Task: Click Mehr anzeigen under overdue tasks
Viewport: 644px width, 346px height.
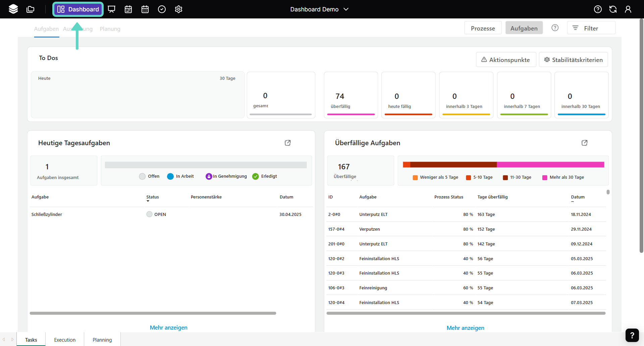Action: [465, 328]
